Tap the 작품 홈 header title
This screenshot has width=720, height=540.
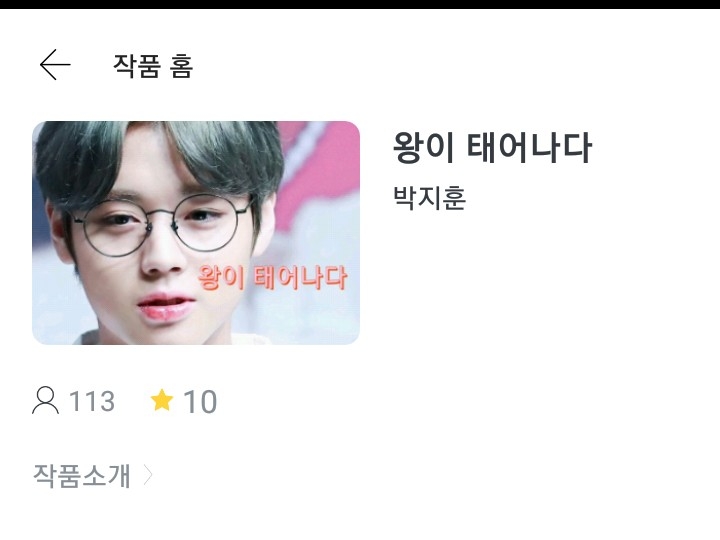click(x=153, y=66)
